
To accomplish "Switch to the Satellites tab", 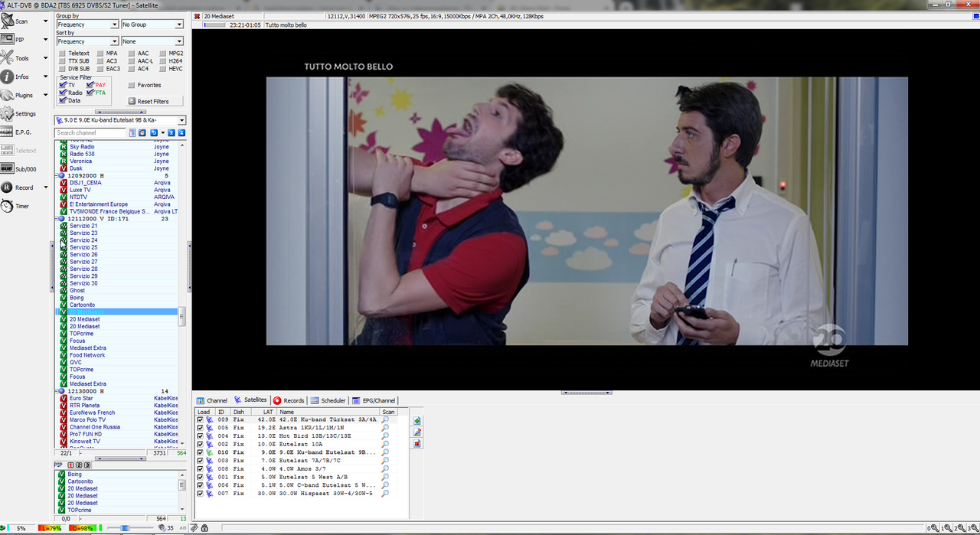I will (250, 400).
